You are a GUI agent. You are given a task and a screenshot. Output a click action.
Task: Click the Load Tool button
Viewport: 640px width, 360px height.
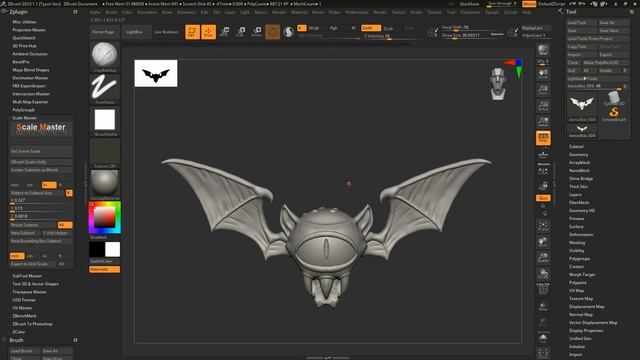(x=582, y=22)
